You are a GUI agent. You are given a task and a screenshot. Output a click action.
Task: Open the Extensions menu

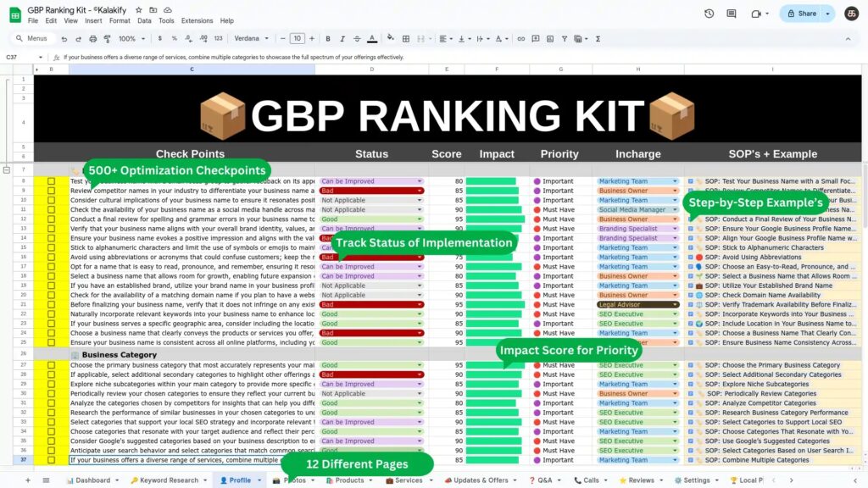197,20
